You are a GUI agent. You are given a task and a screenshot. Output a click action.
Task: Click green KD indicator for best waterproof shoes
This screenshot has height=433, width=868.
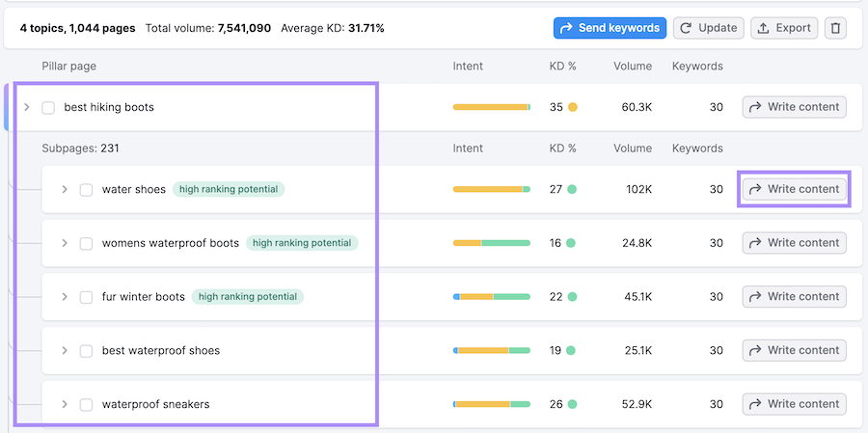tap(573, 350)
